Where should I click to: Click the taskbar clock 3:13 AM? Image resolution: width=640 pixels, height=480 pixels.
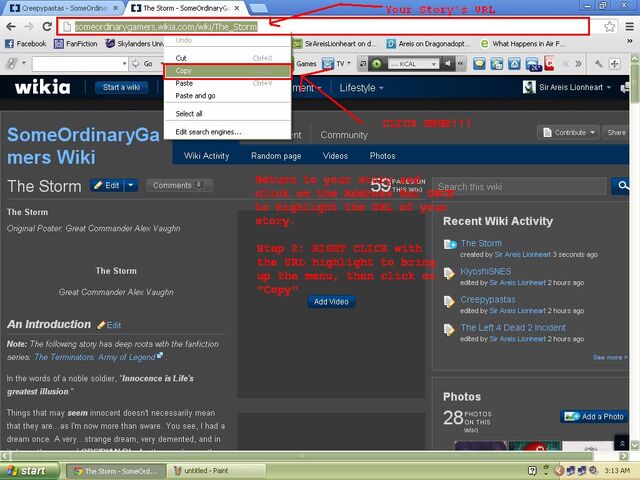[616, 471]
